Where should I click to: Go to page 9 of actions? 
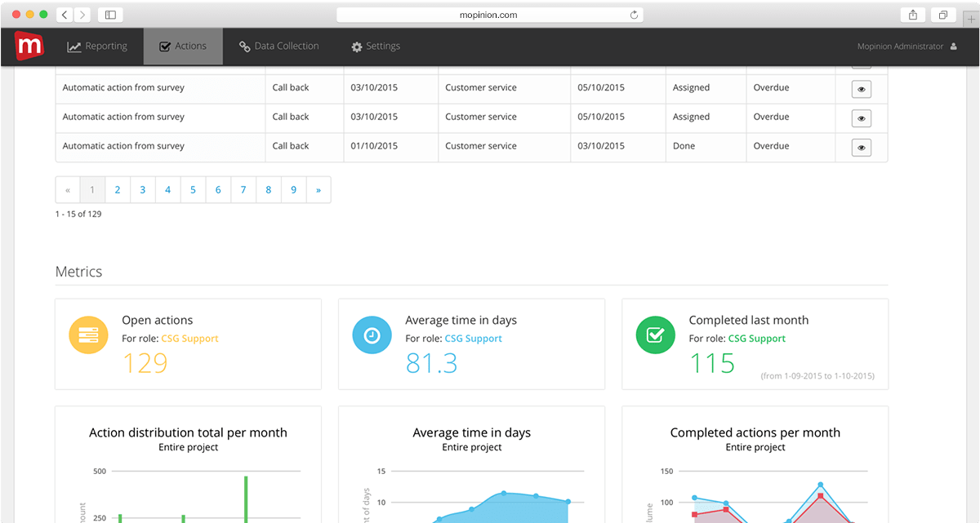(x=293, y=190)
